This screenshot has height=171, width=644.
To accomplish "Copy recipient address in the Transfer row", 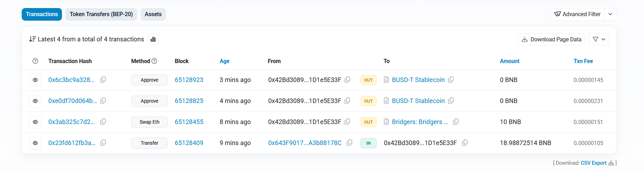I will pyautogui.click(x=465, y=143).
